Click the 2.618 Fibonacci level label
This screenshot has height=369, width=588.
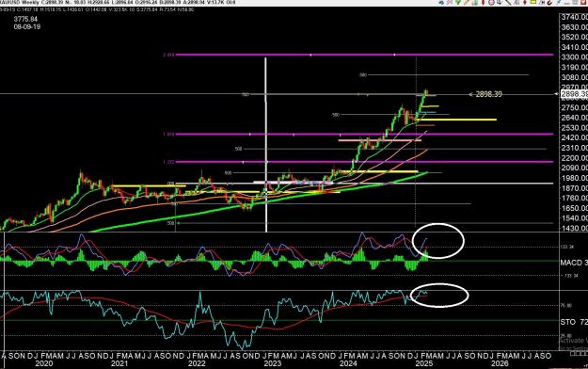tap(168, 55)
